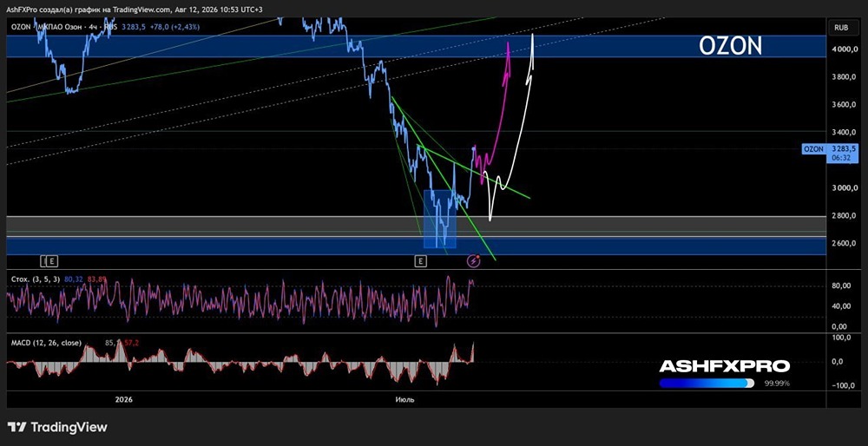Click the 4000,0 price axis label
Viewport: 868px width, 446px height.
(x=845, y=49)
